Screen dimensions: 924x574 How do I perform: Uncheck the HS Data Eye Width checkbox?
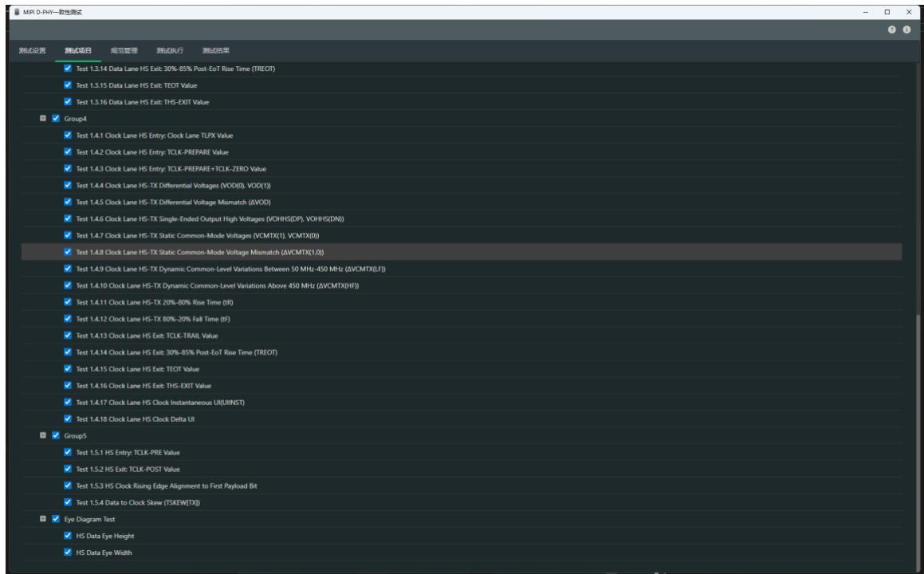pos(68,552)
